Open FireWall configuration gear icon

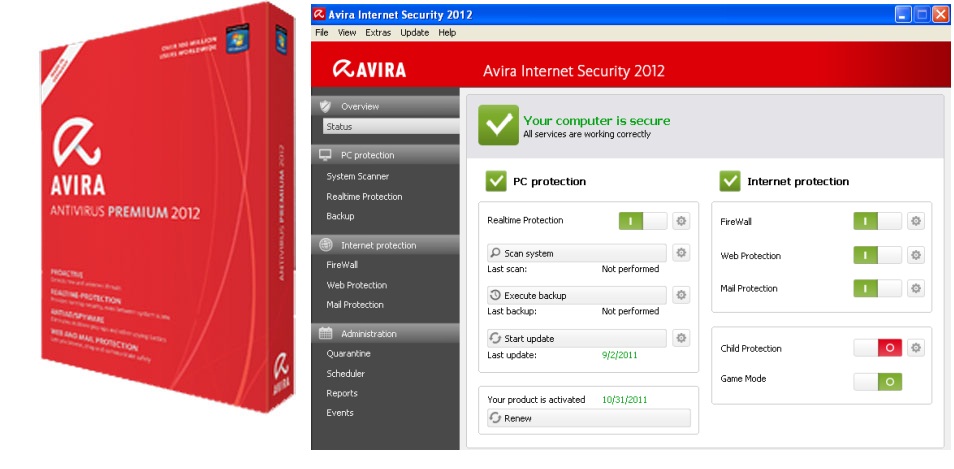(x=916, y=221)
